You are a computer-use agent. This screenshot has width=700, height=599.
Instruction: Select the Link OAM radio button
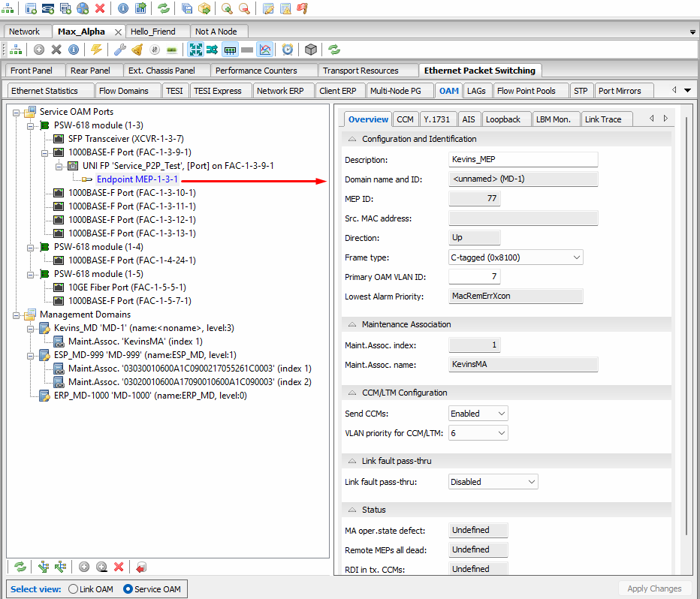click(73, 589)
